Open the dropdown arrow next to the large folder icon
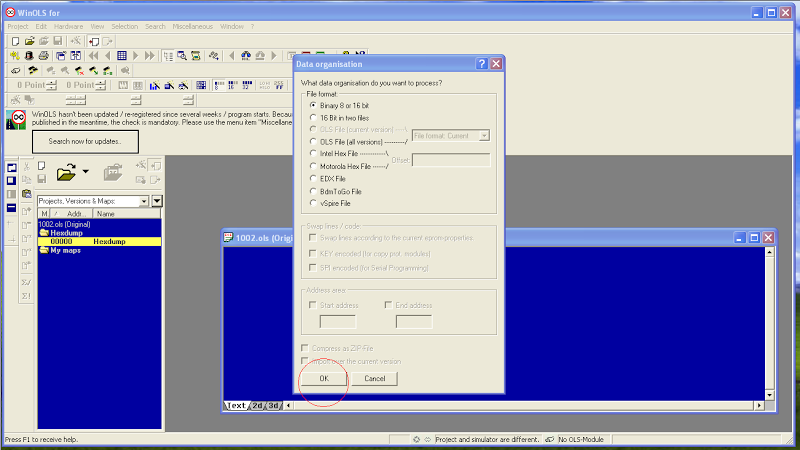Viewport: 800px width, 450px height. coord(86,172)
